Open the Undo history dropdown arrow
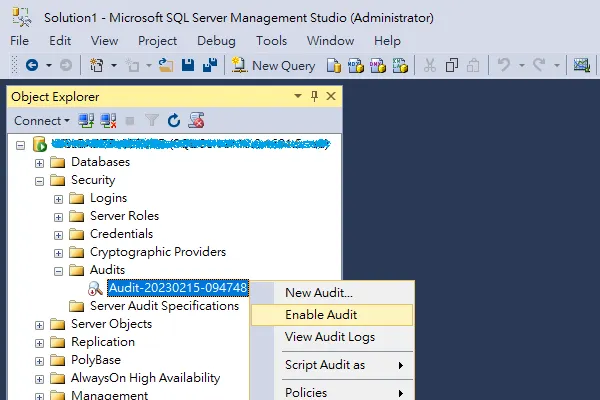The height and width of the screenshot is (400, 600). [522, 65]
